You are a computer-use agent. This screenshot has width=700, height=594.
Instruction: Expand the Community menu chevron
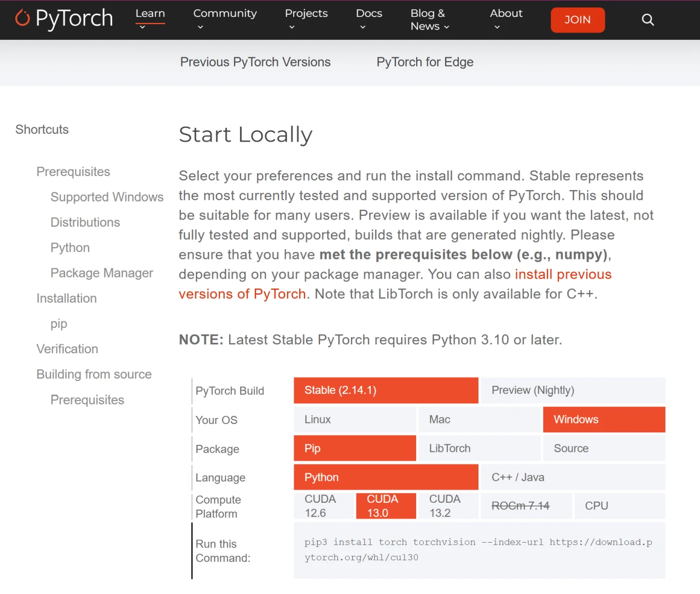[x=200, y=27]
